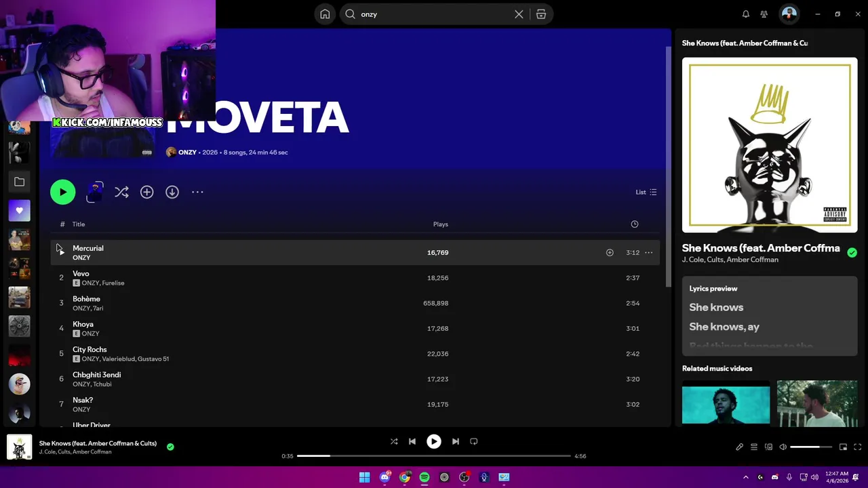Screen dimensions: 868x488
Task: Open the Windows Start button
Action: pos(365,477)
